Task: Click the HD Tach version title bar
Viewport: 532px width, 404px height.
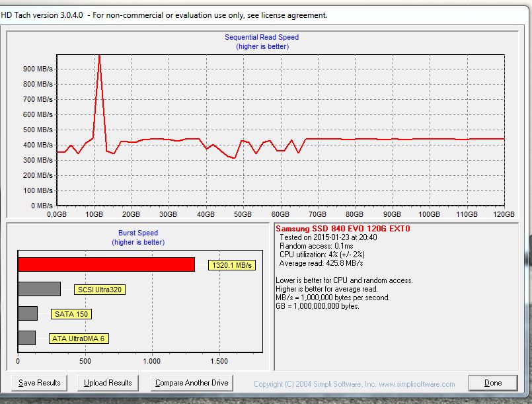Action: [165, 15]
